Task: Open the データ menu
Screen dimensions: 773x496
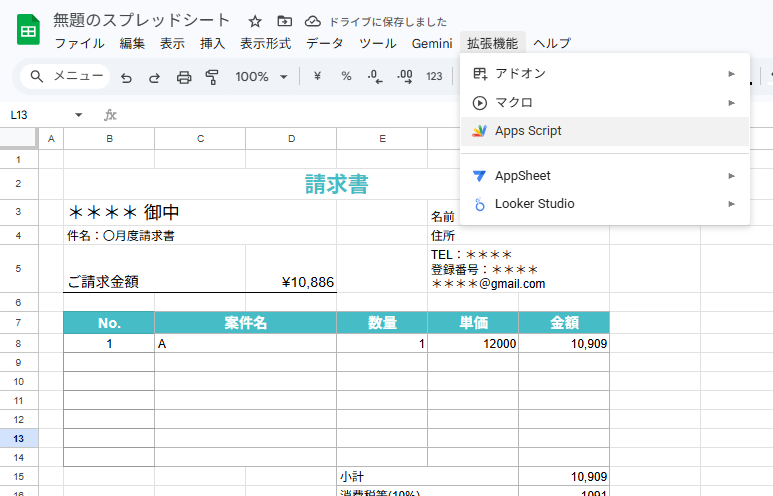Action: pyautogui.click(x=324, y=43)
